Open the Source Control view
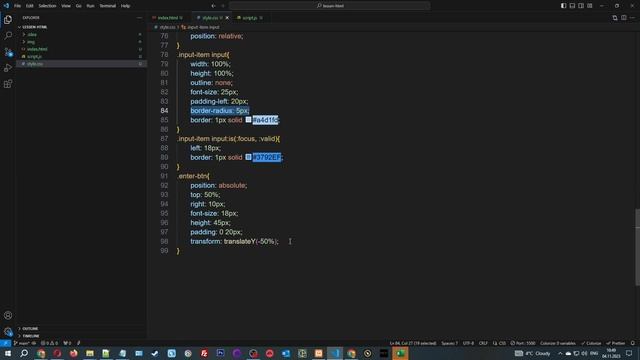640x360 pixels. coord(8,52)
